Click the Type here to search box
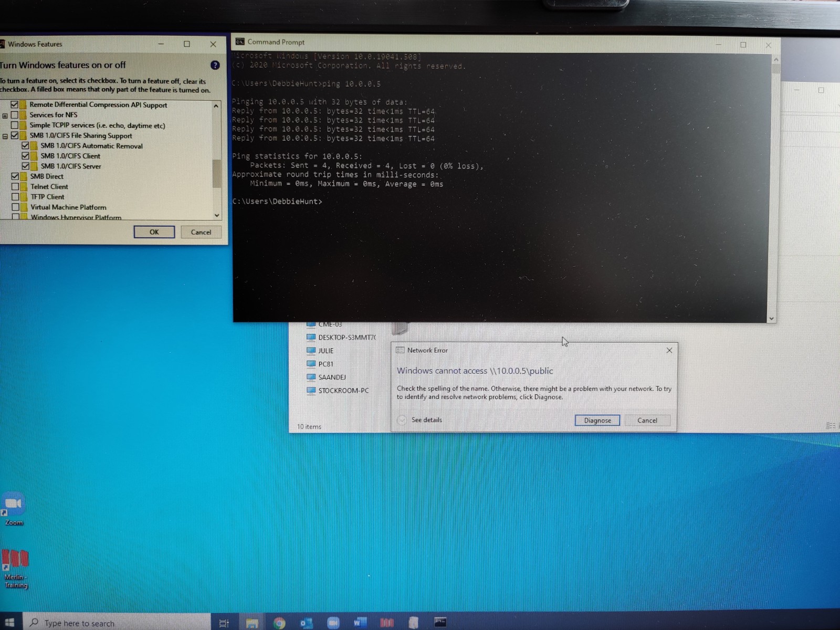Image resolution: width=840 pixels, height=630 pixels. pyautogui.click(x=116, y=623)
